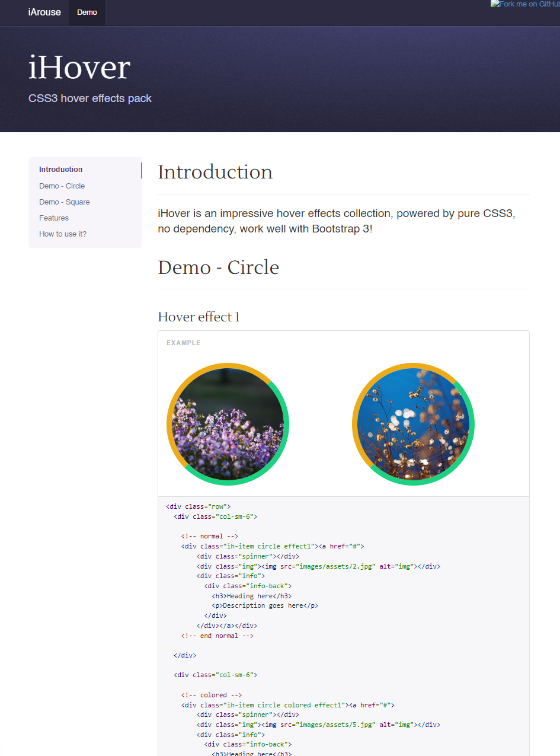Click the Introduction section heading
This screenshot has height=756, width=560.
pyautogui.click(x=215, y=172)
